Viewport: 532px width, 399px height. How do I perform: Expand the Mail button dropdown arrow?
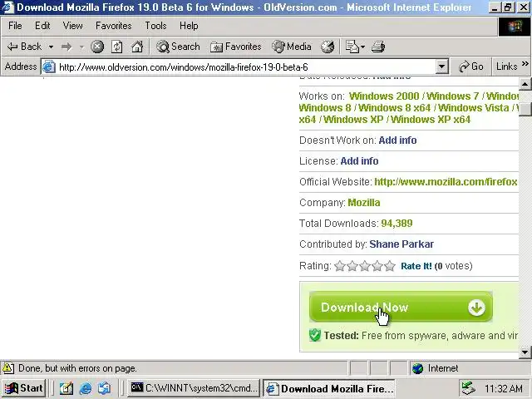pos(362,47)
